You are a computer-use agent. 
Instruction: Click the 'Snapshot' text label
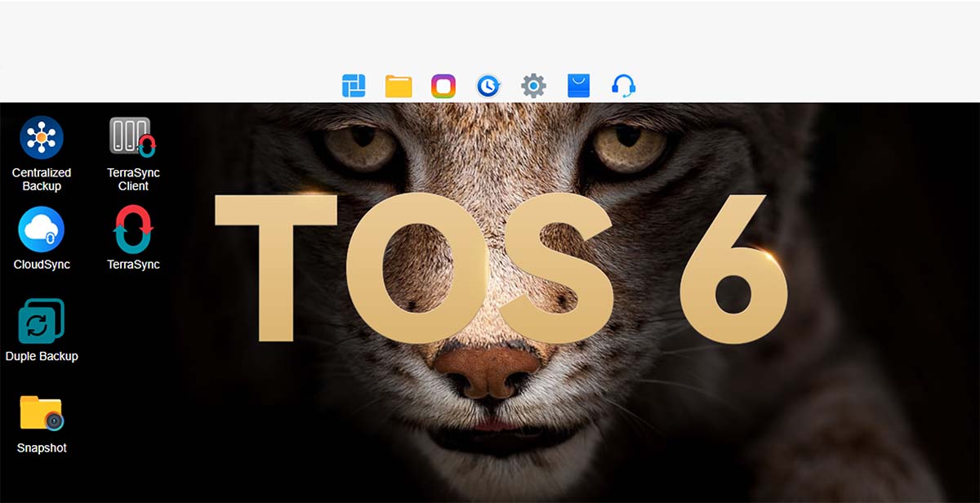point(42,448)
